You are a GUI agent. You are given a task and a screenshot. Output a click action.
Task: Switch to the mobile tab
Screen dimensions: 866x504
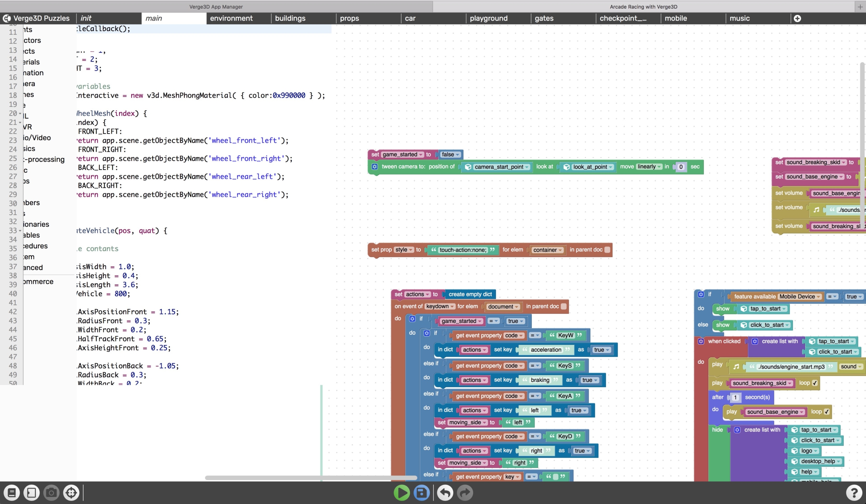coord(693,19)
